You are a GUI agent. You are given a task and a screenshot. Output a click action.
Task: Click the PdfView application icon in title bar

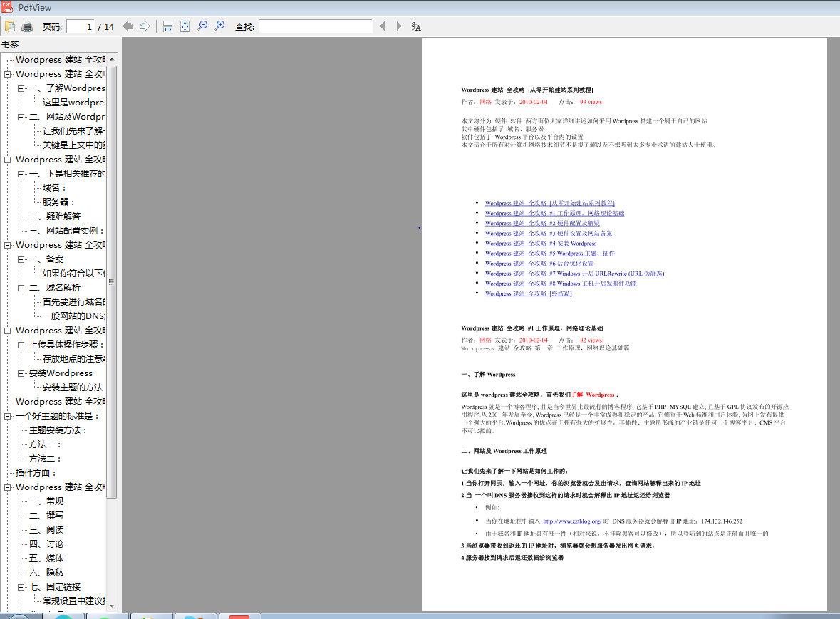tap(7, 7)
